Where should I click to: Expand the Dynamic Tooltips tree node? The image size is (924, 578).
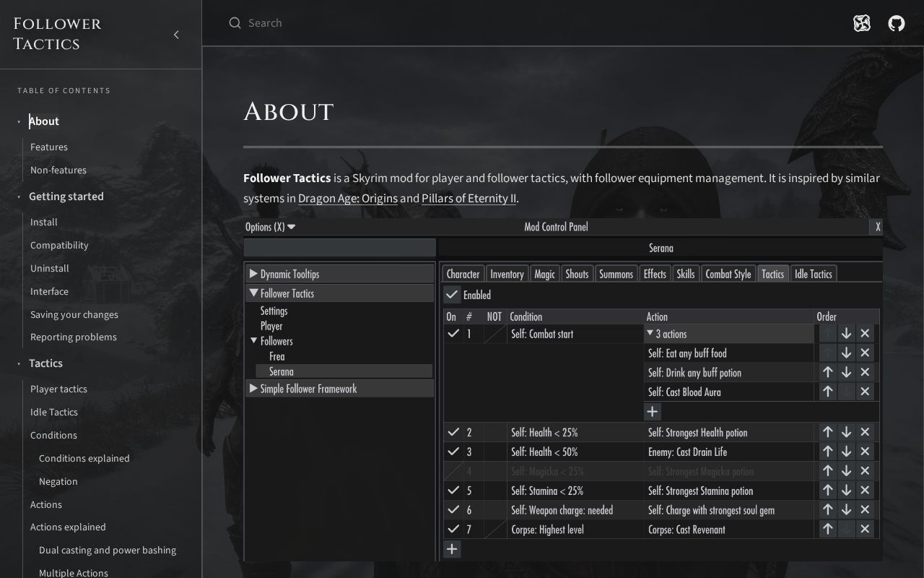pos(253,274)
